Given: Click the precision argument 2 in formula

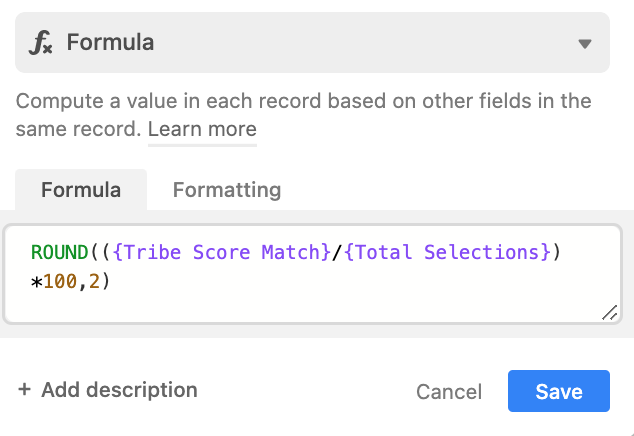Looking at the screenshot, I should coord(94,281).
